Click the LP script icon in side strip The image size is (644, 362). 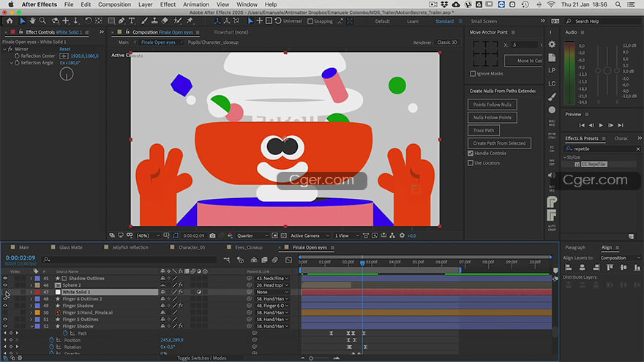click(552, 70)
